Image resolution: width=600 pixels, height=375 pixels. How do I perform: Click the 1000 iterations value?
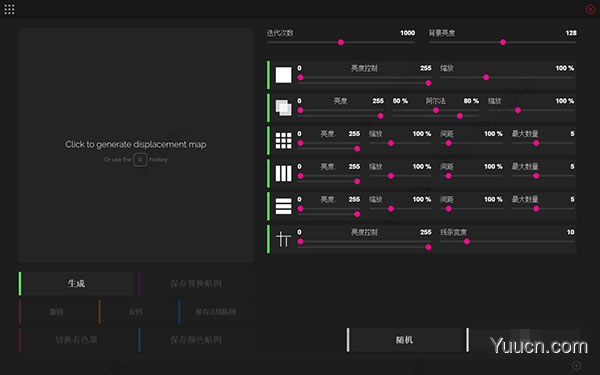408,33
